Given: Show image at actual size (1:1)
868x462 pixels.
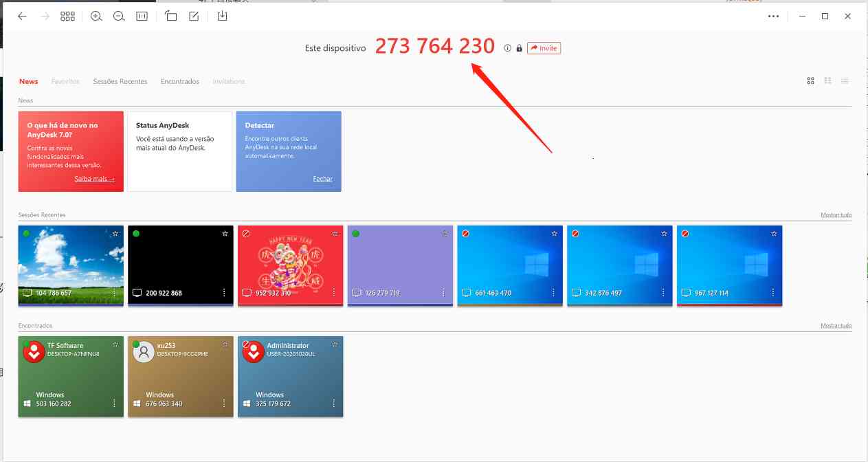Looking at the screenshot, I should (142, 16).
